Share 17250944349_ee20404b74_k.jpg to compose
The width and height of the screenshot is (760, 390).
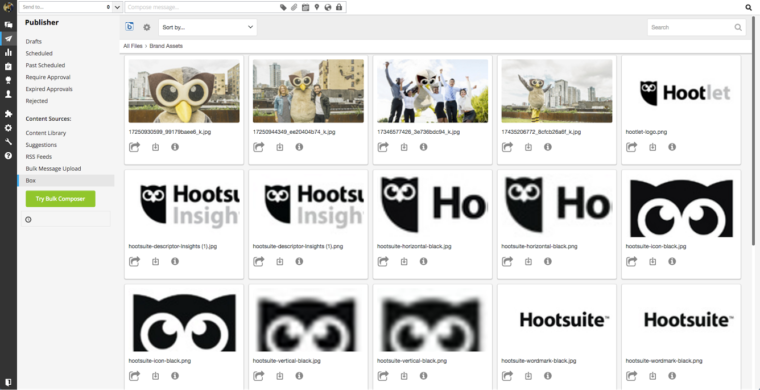coord(258,147)
